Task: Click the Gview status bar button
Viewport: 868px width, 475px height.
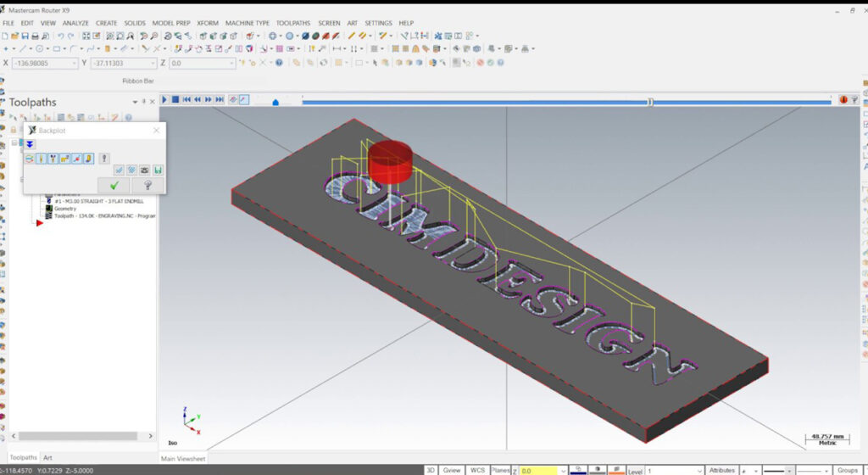Action: point(451,470)
